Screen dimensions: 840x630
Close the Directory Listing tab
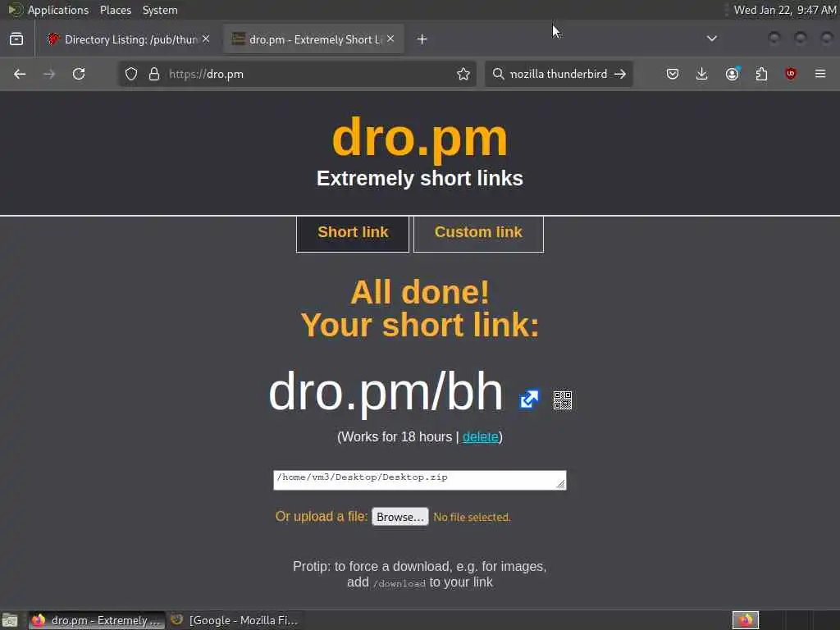206,39
